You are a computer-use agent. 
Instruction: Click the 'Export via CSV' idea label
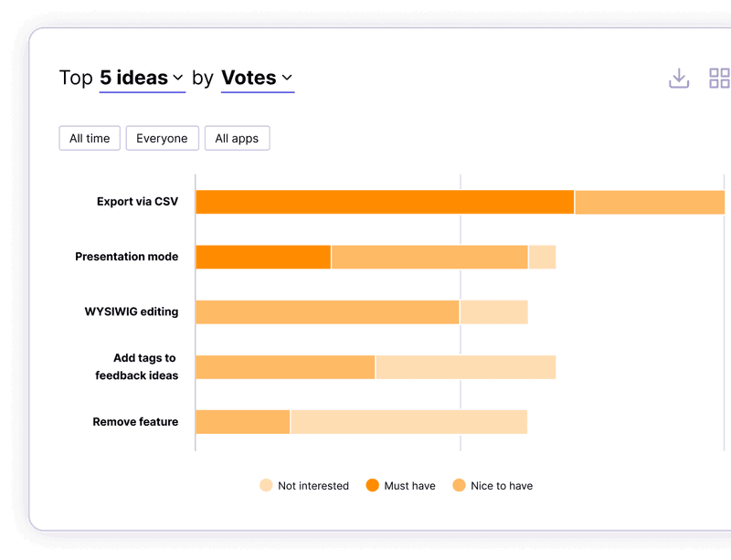pyautogui.click(x=137, y=202)
